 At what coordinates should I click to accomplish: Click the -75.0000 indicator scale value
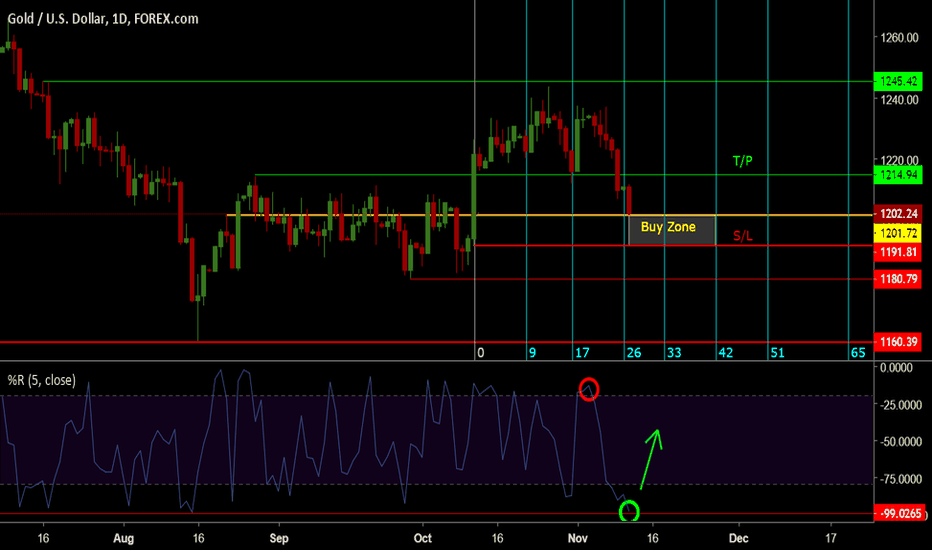(900, 479)
